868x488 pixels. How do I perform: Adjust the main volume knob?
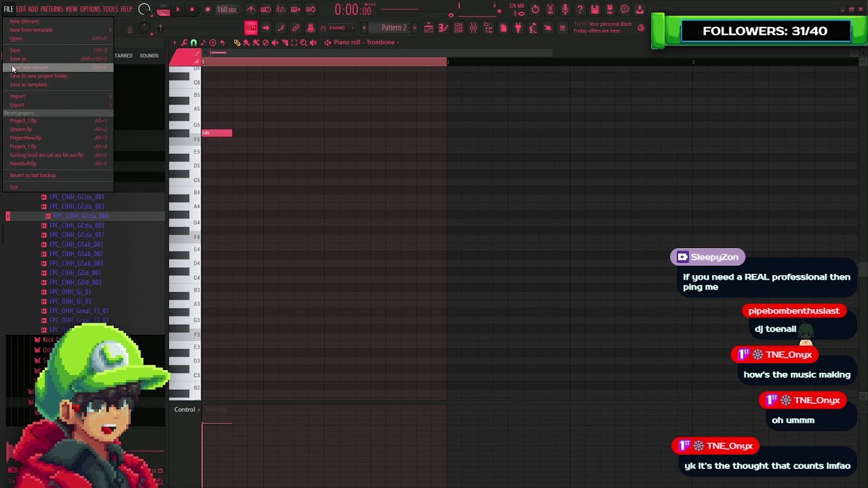[143, 9]
